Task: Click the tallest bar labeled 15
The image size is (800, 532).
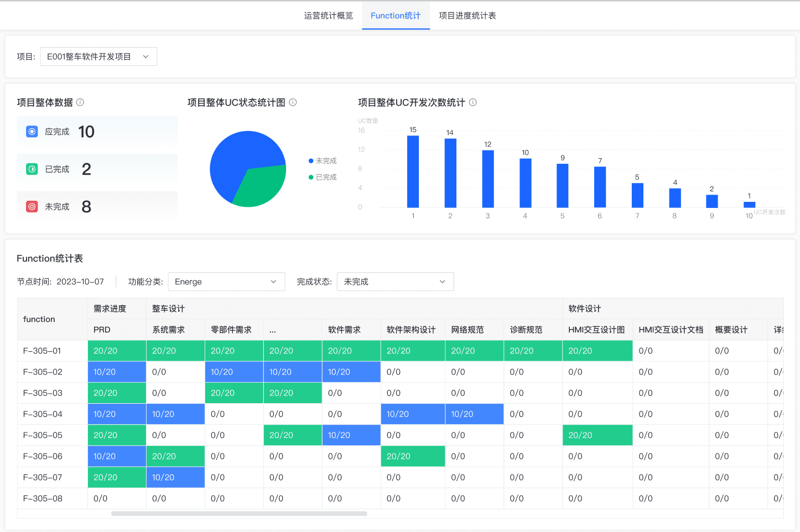Action: tap(413, 171)
